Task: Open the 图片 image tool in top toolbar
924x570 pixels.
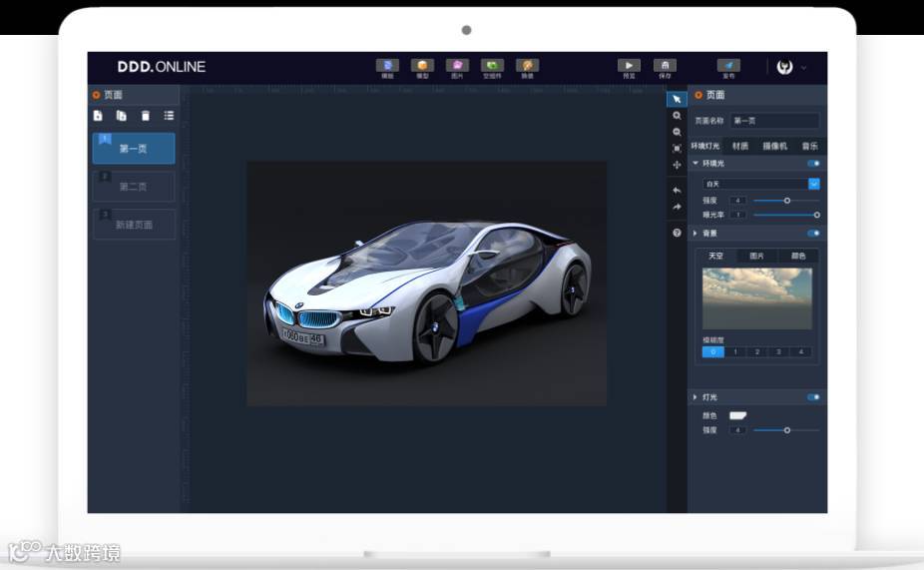Action: (x=457, y=68)
